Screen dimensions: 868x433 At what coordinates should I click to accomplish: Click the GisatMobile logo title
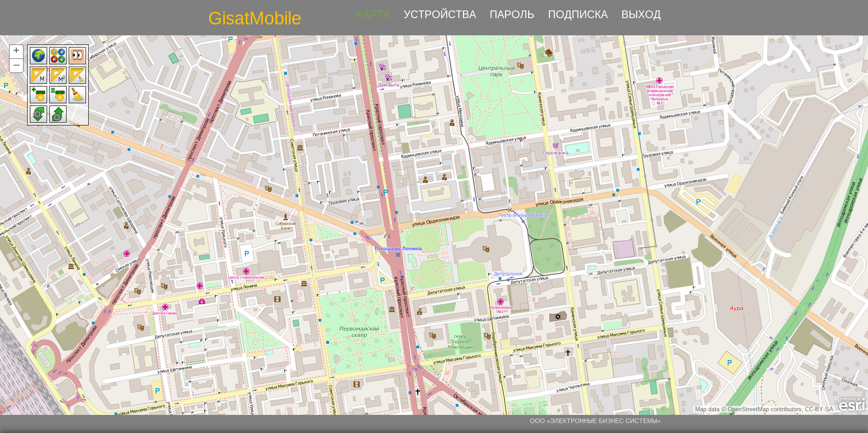coord(254,18)
